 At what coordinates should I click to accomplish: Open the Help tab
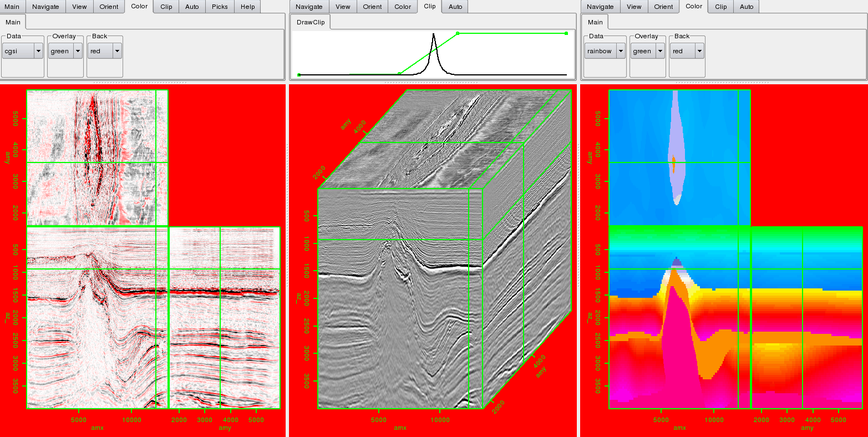pyautogui.click(x=248, y=7)
